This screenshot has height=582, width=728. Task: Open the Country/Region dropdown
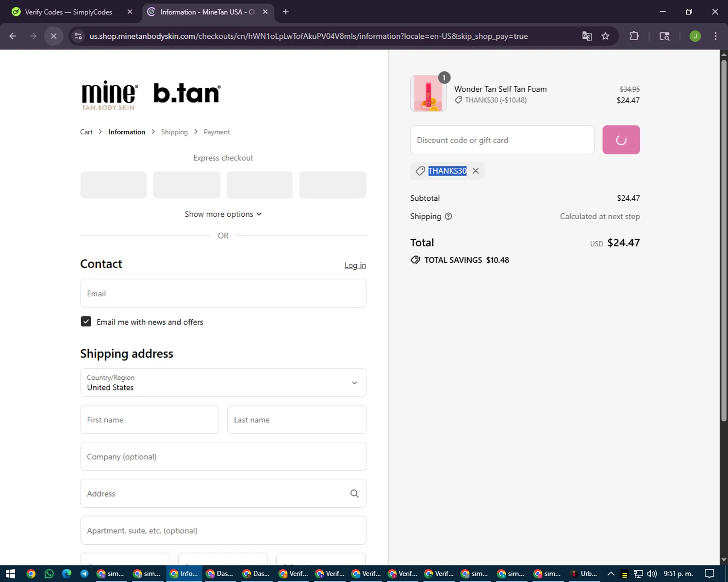point(223,382)
